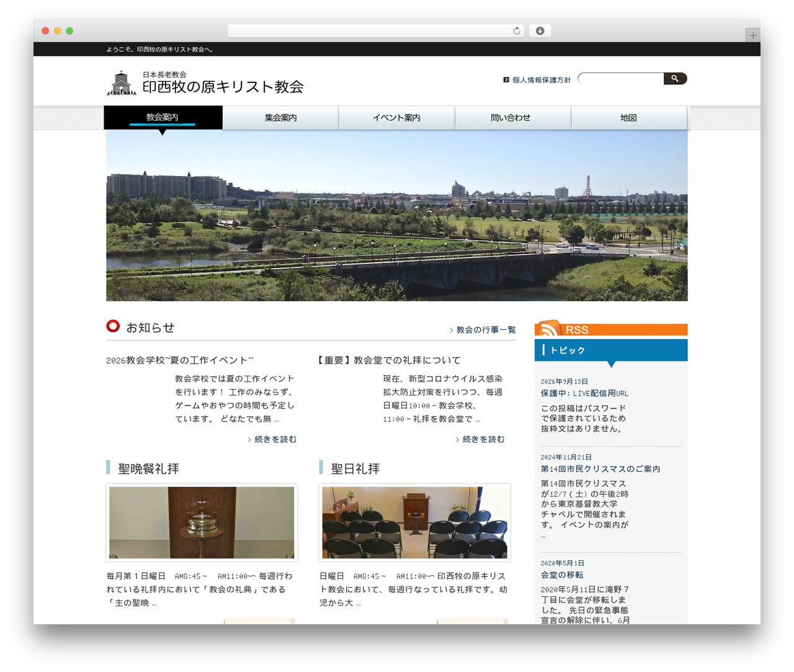Click the search magnifier button
Image resolution: width=794 pixels, height=672 pixels.
[x=675, y=78]
